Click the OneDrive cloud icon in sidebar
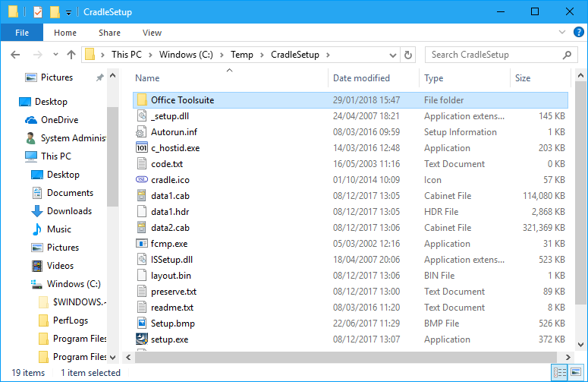Viewport: 588px width, 382px height. (31, 120)
